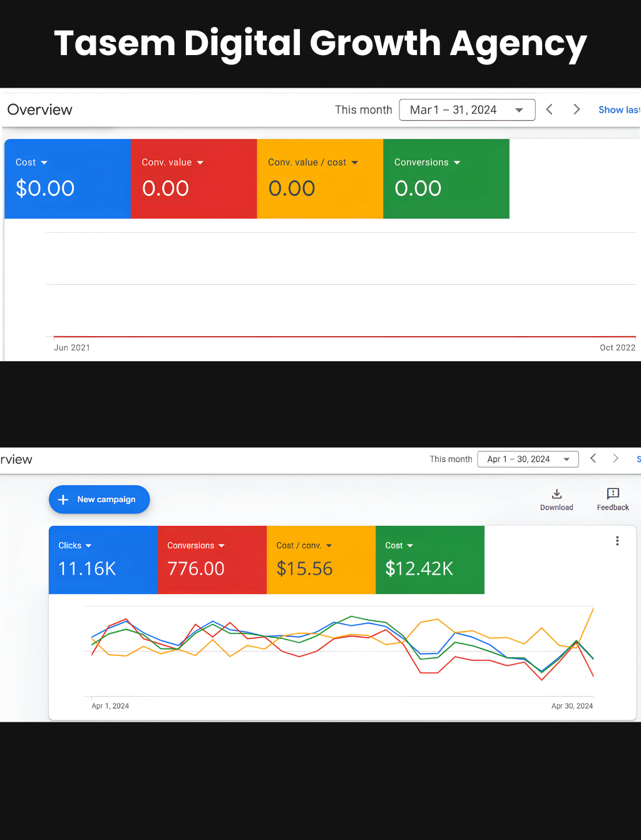This screenshot has width=641, height=840.
Task: Click the Apr 1, 2024 axis label
Action: tap(110, 705)
